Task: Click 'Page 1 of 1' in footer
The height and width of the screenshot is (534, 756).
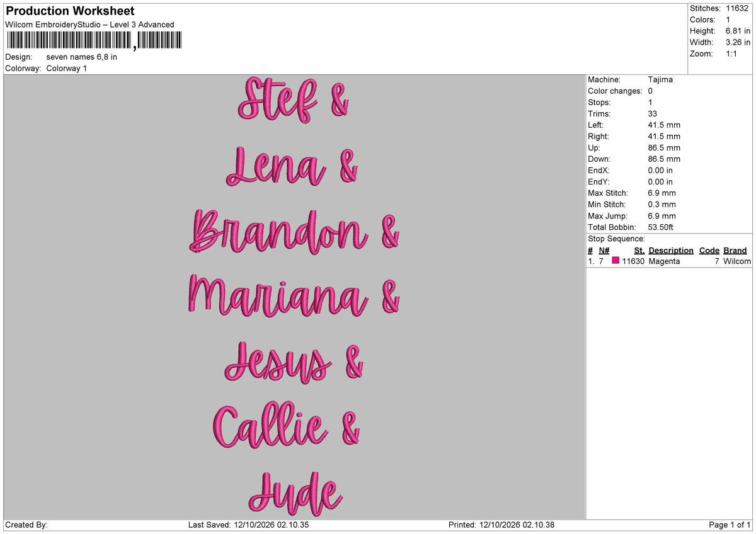Action: click(x=730, y=525)
